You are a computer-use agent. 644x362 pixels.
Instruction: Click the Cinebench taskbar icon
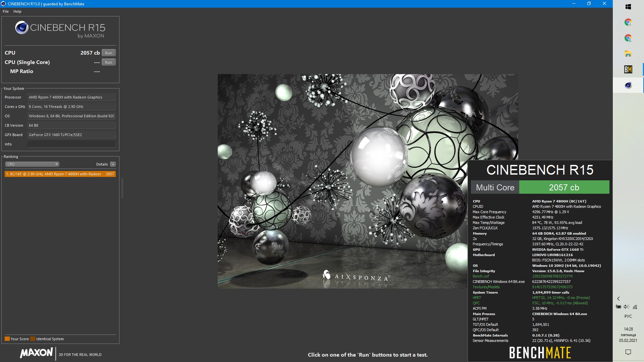tap(628, 85)
